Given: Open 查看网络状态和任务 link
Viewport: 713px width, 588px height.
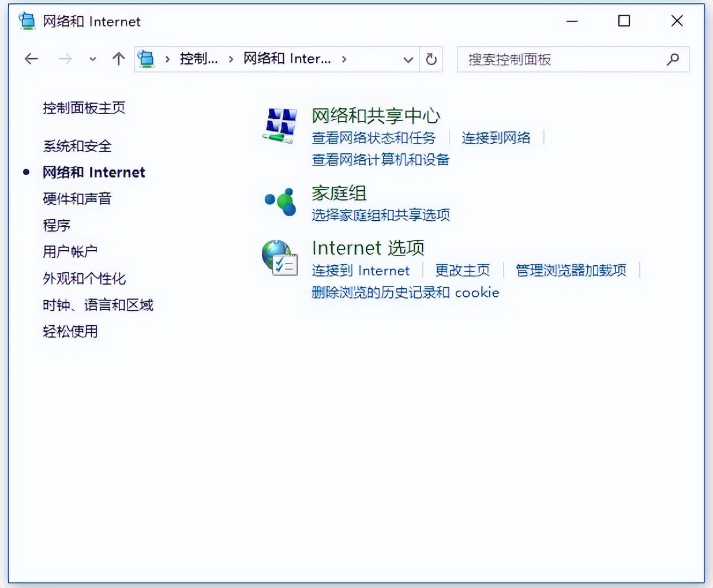Looking at the screenshot, I should click(374, 137).
